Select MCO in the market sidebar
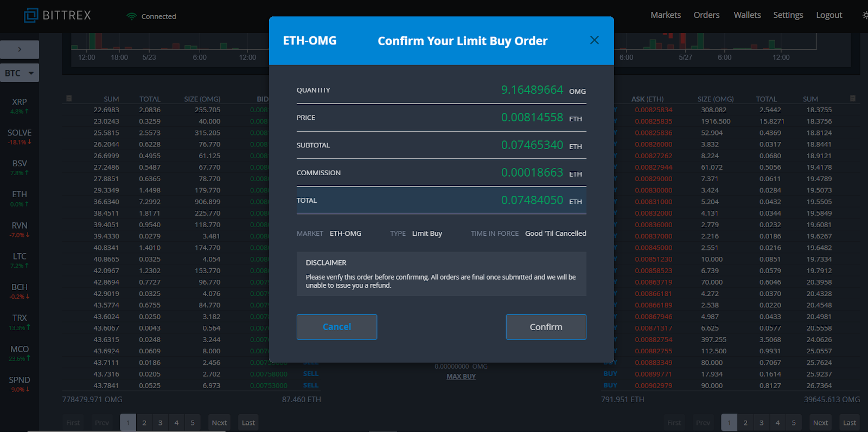This screenshot has width=868, height=432. [x=20, y=353]
